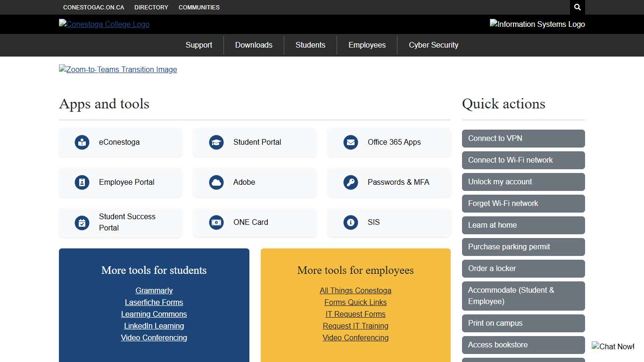Open the Chat Now widget
The height and width of the screenshot is (362, 644).
[613, 346]
